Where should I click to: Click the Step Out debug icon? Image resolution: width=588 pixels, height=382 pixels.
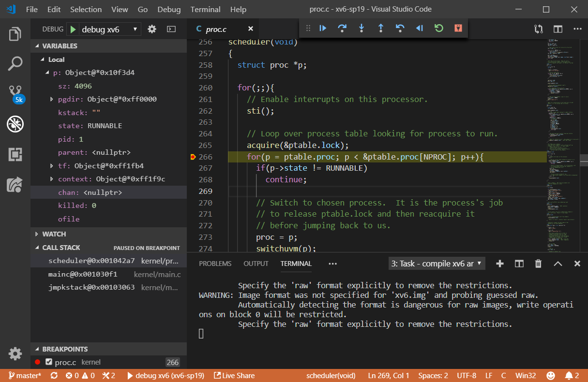[381, 29]
